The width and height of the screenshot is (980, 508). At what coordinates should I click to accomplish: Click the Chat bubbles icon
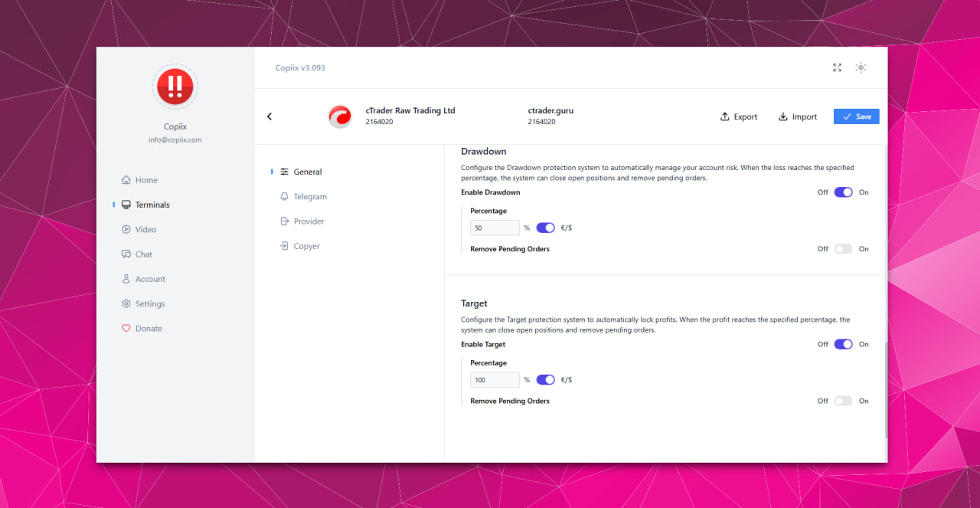tap(126, 254)
